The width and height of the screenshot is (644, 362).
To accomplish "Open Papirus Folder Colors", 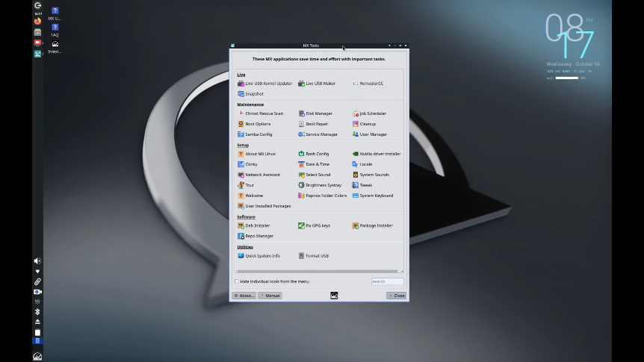I will click(x=323, y=196).
